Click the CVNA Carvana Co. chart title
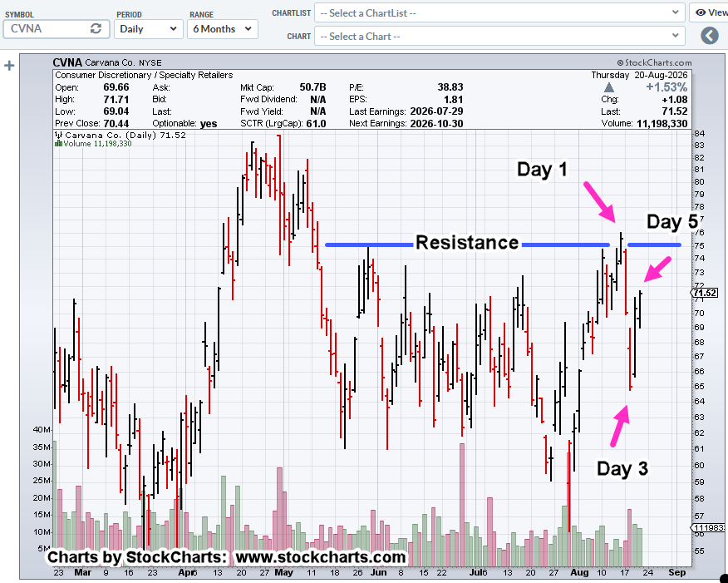The width and height of the screenshot is (728, 583). [x=107, y=62]
